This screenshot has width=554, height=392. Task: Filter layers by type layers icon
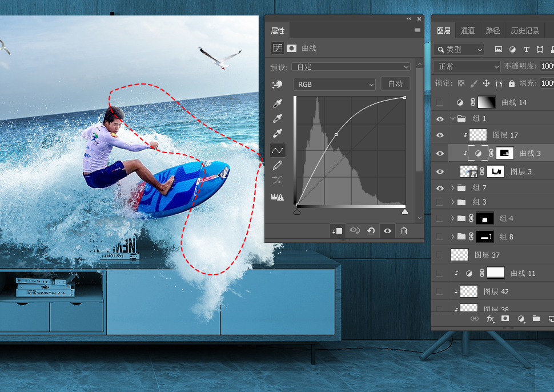pyautogui.click(x=527, y=50)
